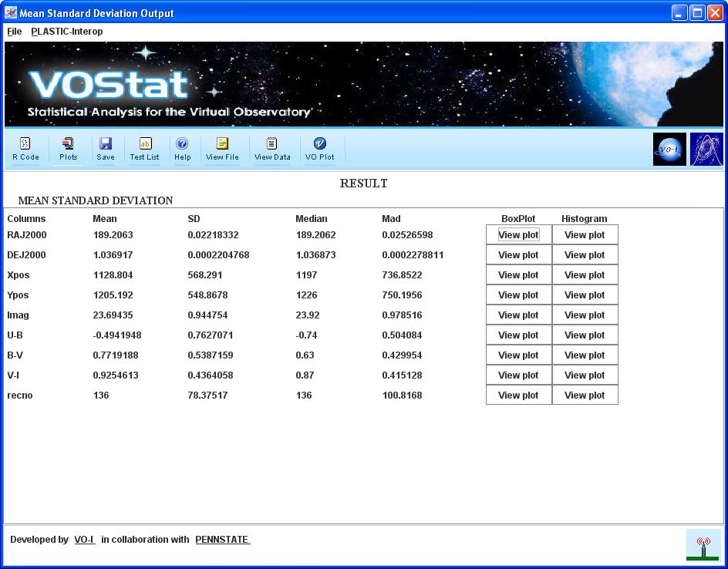Click the Save floppy disk icon

pyautogui.click(x=106, y=143)
